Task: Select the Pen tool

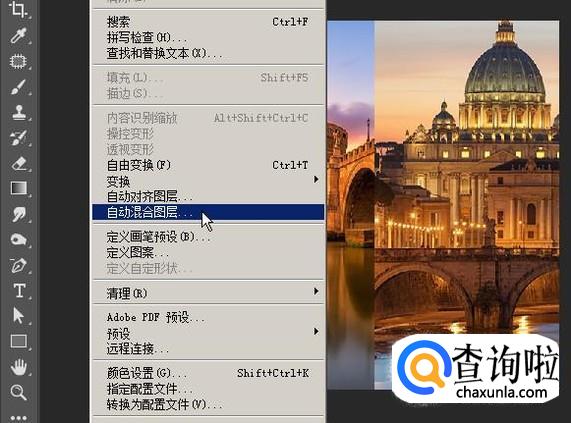Action: point(18,265)
